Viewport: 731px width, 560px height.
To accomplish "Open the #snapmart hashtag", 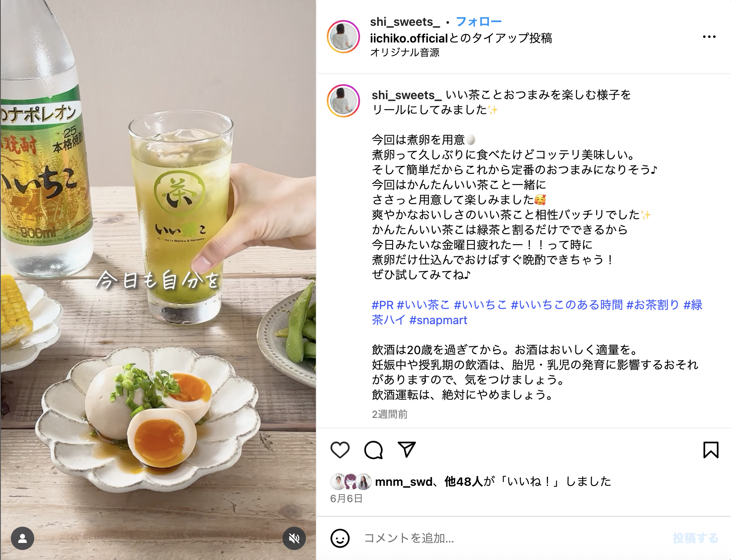I will tap(438, 320).
